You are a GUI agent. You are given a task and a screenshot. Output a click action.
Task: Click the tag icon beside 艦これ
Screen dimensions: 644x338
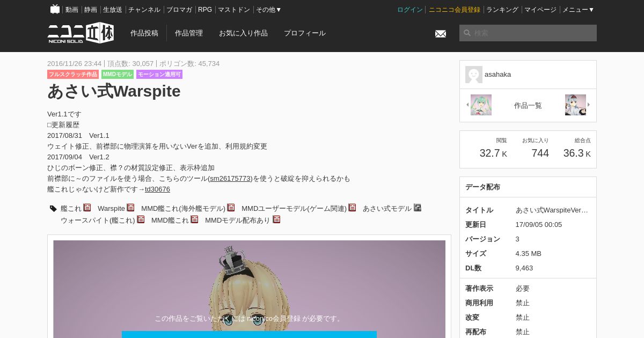click(x=53, y=209)
